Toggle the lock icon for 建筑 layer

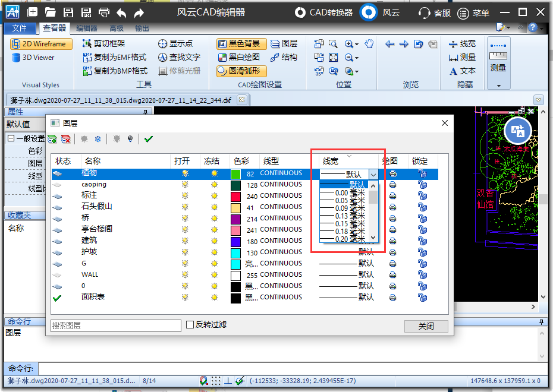422,241
